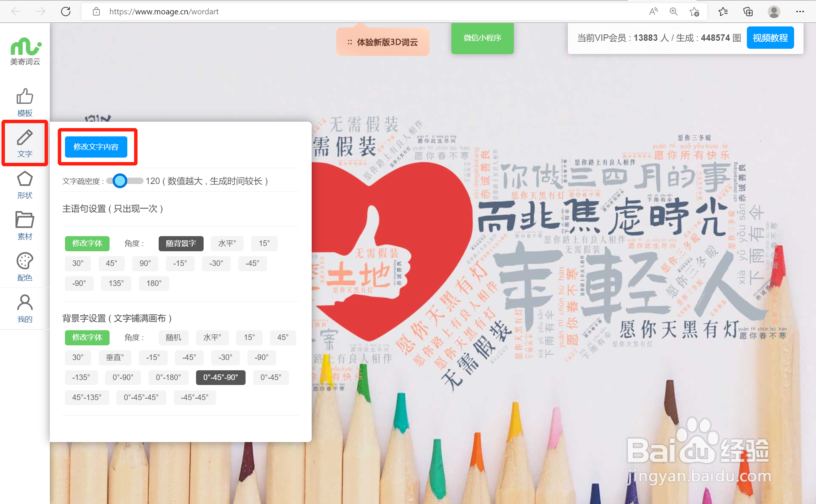Go back with browser back arrow
The width and height of the screenshot is (816, 504).
click(x=16, y=12)
